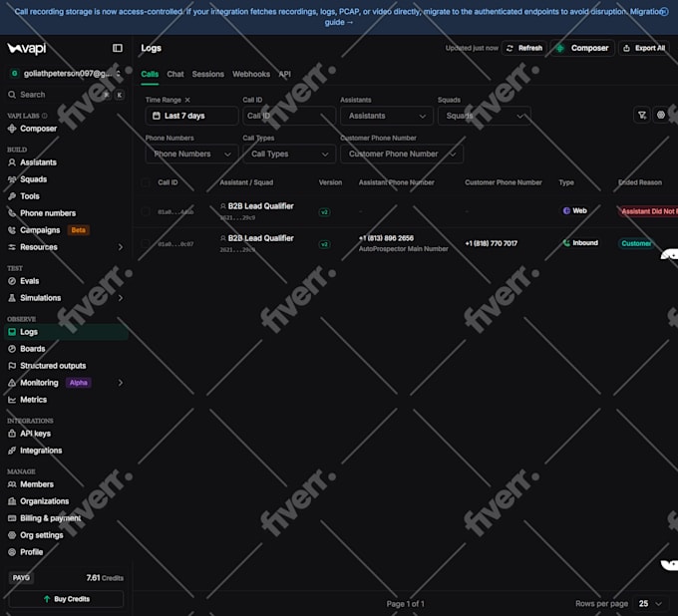
Task: Toggle the select-all calls checkbox
Action: coord(147,182)
